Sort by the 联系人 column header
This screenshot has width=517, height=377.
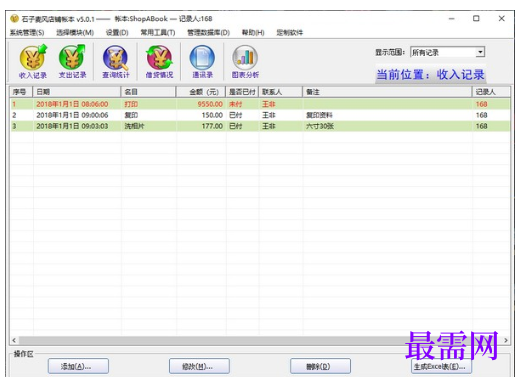tap(281, 92)
